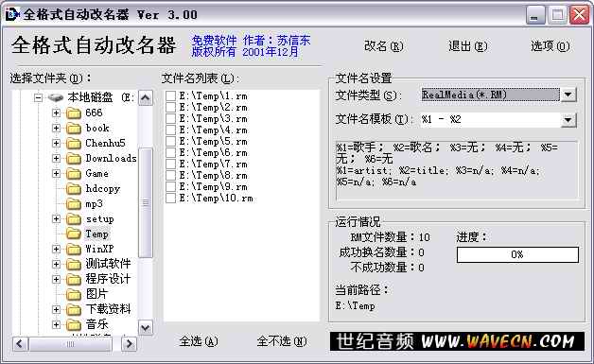
Task: Click the Downloads folder icon
Action: pyautogui.click(x=74, y=158)
